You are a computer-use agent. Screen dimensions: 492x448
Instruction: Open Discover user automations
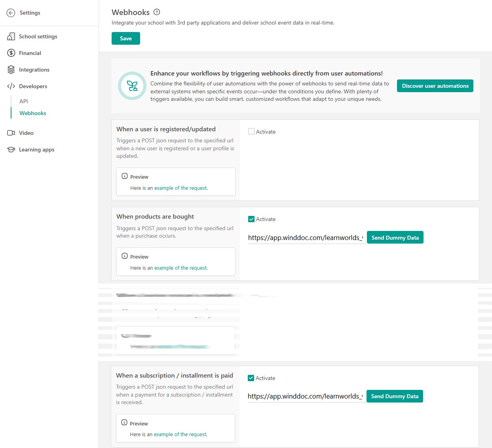435,86
